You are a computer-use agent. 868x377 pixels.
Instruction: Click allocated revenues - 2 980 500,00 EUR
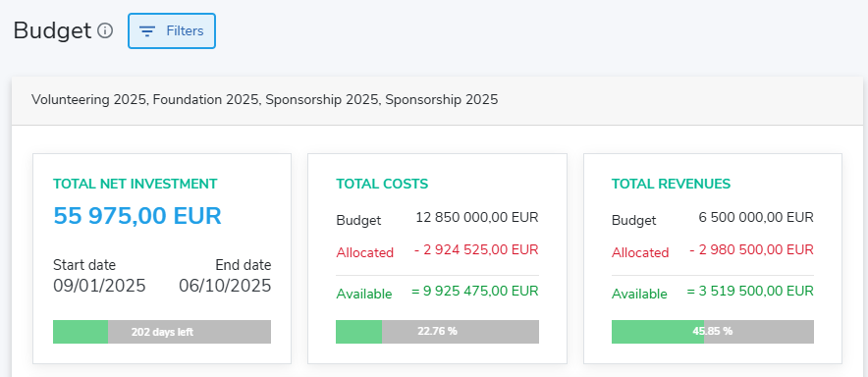(752, 249)
